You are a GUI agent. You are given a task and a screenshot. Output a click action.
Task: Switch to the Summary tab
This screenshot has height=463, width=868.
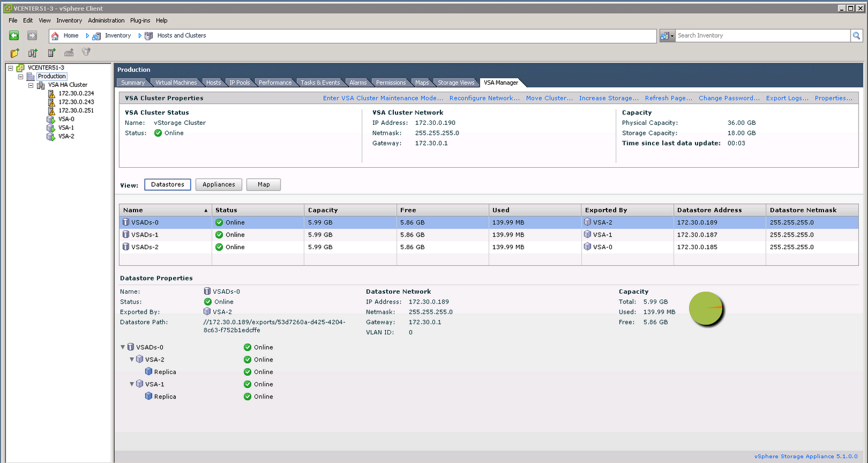click(x=133, y=83)
